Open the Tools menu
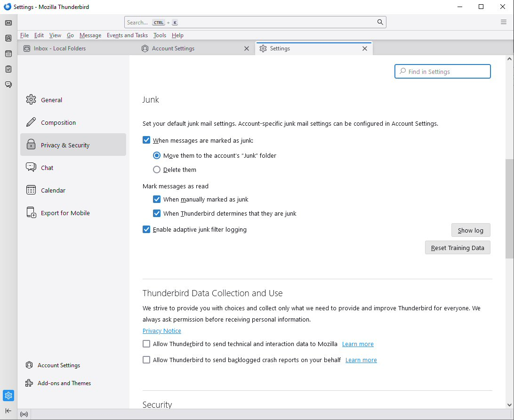514x420 pixels. pos(160,35)
